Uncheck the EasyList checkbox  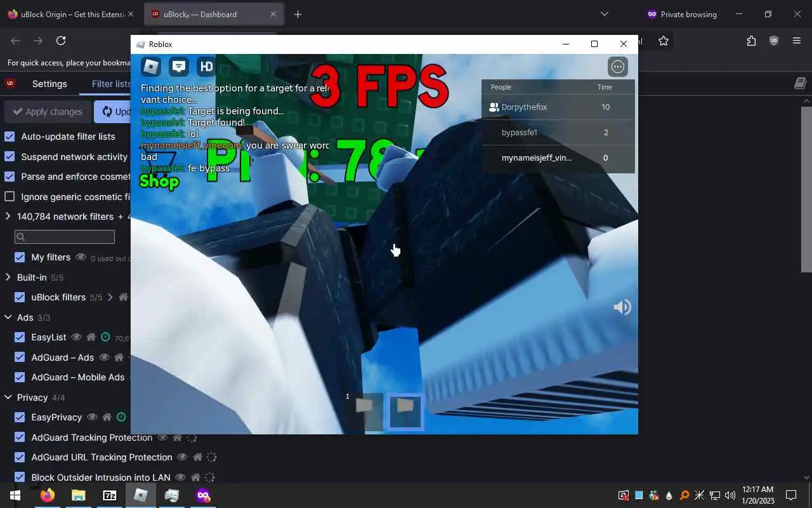tap(20, 337)
